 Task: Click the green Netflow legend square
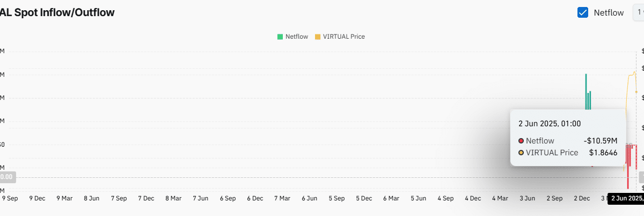pyautogui.click(x=280, y=37)
